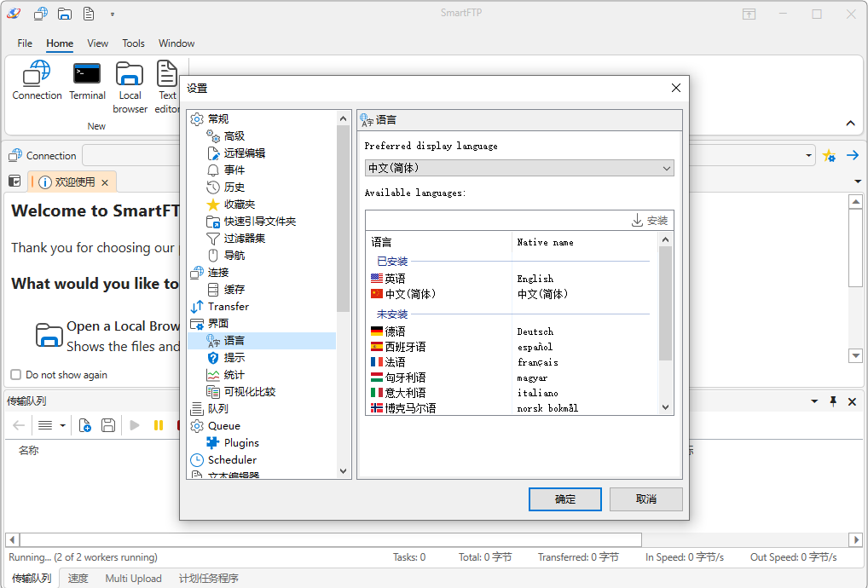Select 缓存 in the settings tree
Screen dimensions: 868x588
pyautogui.click(x=234, y=289)
